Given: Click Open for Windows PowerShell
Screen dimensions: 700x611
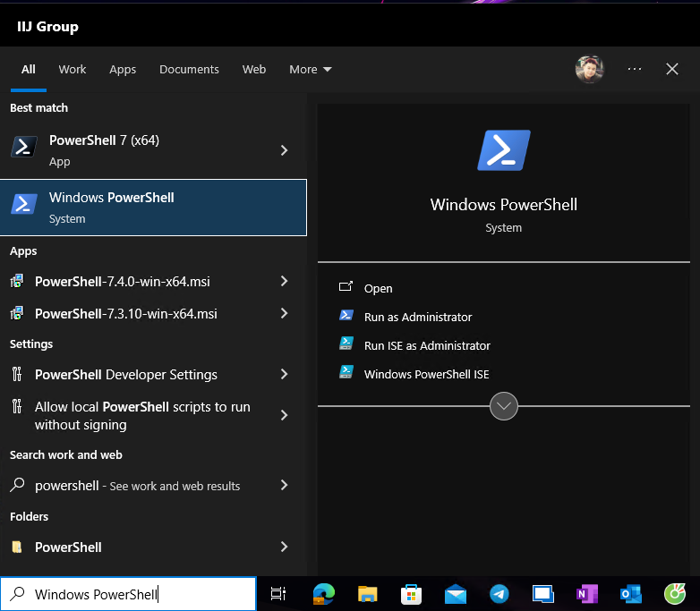Looking at the screenshot, I should coord(378,288).
